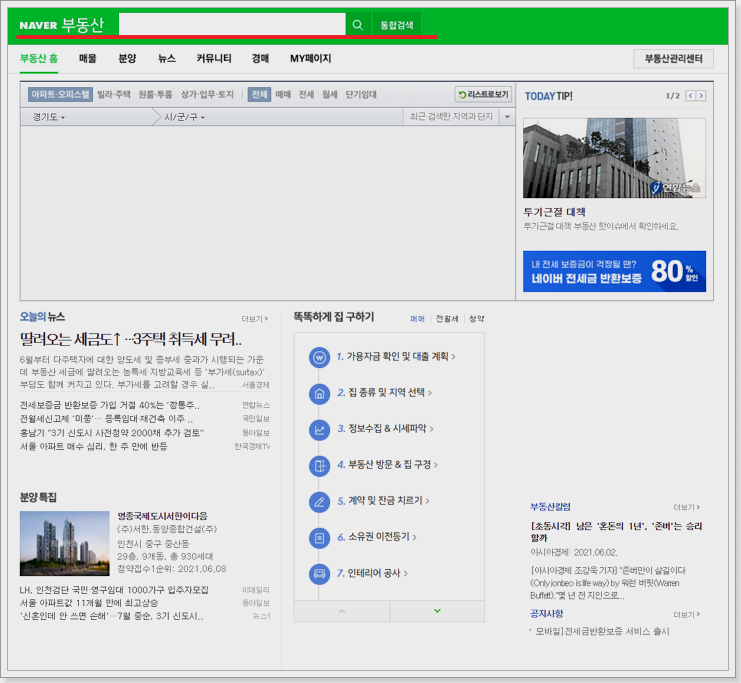Viewport: 741px width, 683px height.
Task: Open the 부동산 홈 tab
Action: click(x=39, y=59)
